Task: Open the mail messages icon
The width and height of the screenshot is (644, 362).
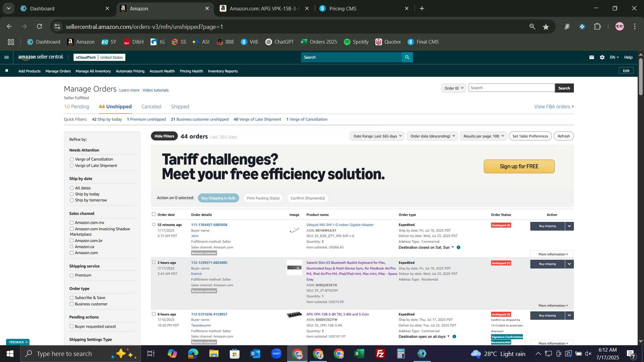Action: (592, 57)
